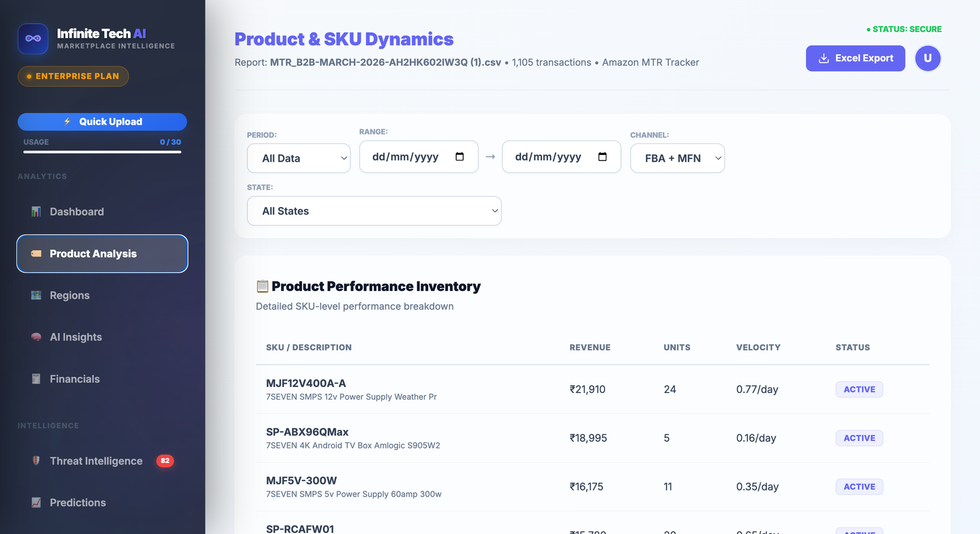Click the clipboard icon beside Product Performance Inventory
This screenshot has height=534, width=980.
click(x=262, y=286)
